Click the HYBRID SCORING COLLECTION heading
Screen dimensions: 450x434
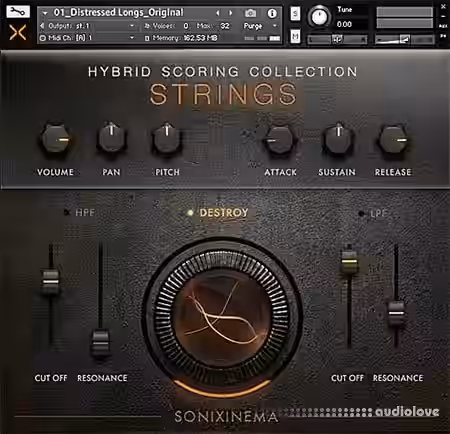click(222, 72)
